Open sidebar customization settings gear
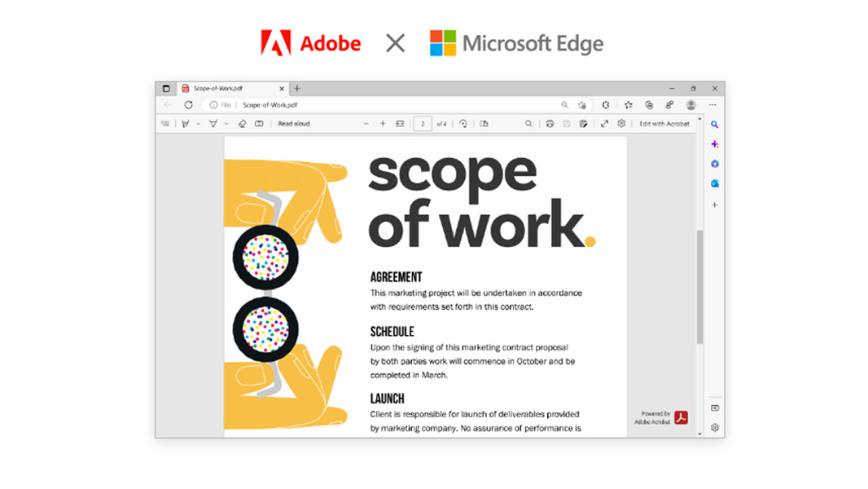The width and height of the screenshot is (868, 489). pos(715,428)
